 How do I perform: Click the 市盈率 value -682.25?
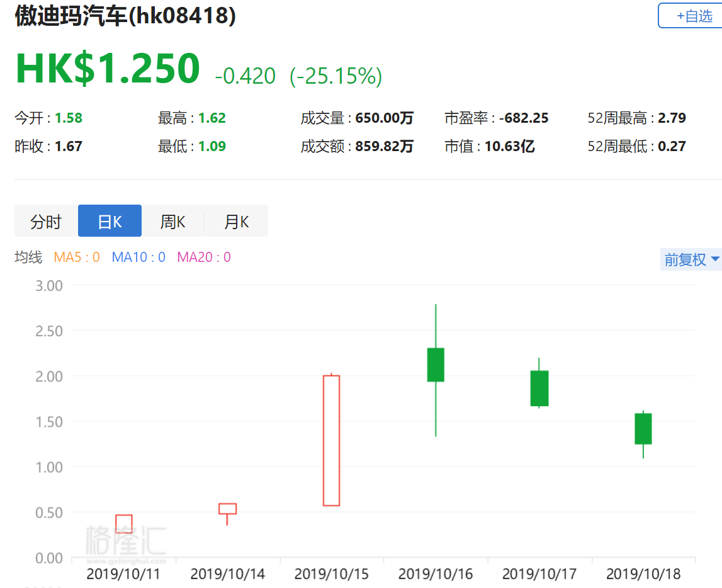click(524, 118)
